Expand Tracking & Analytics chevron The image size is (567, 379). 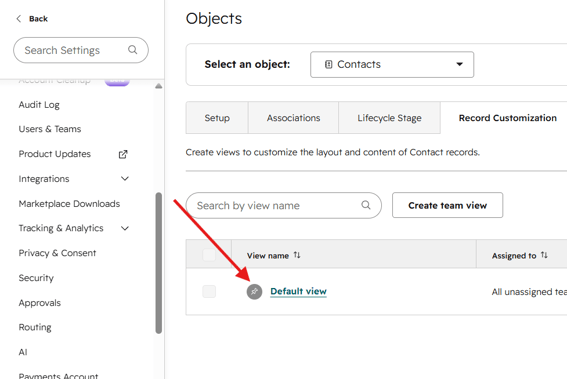(125, 228)
